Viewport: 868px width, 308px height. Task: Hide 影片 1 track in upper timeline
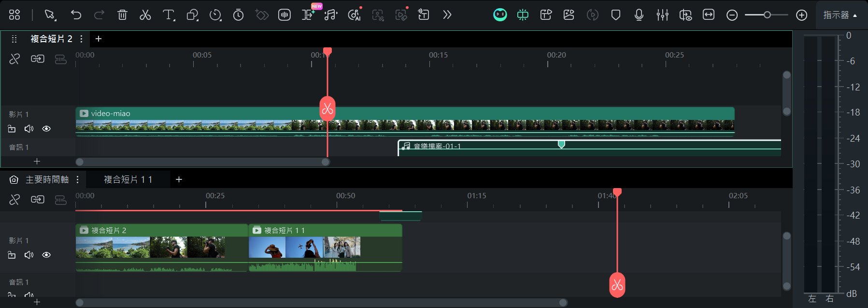click(x=46, y=129)
